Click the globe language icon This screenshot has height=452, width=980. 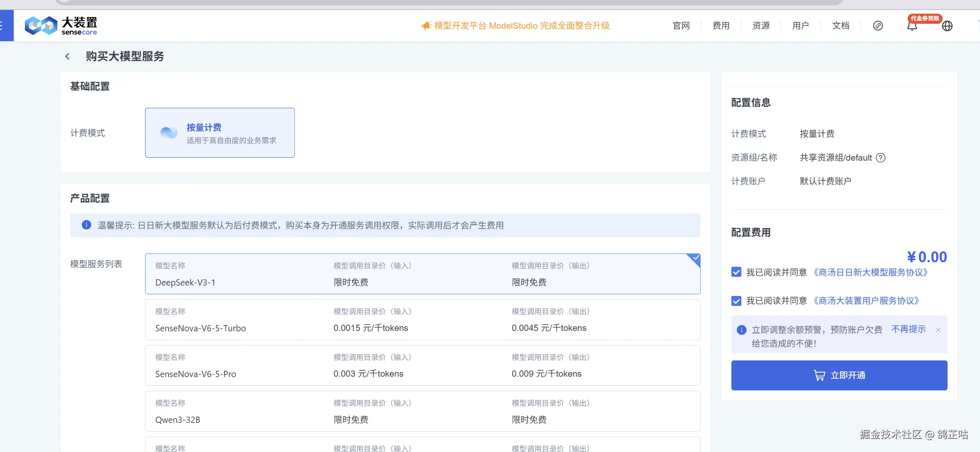click(x=947, y=26)
